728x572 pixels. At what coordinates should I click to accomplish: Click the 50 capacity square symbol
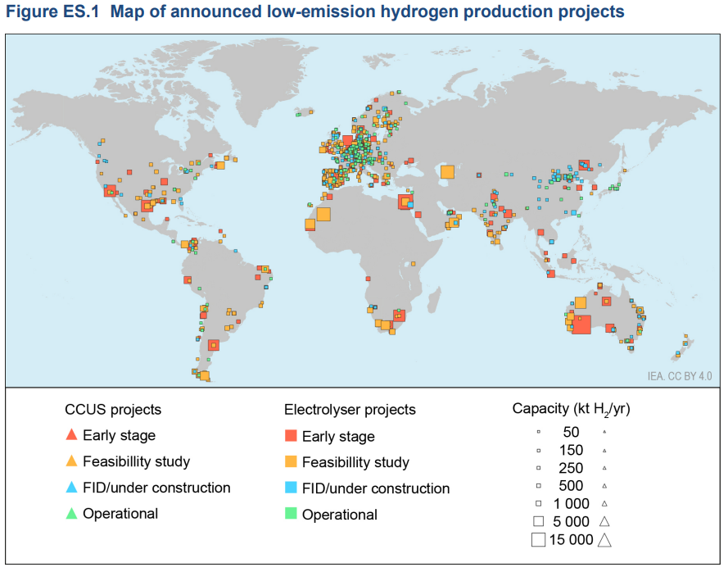(539, 432)
